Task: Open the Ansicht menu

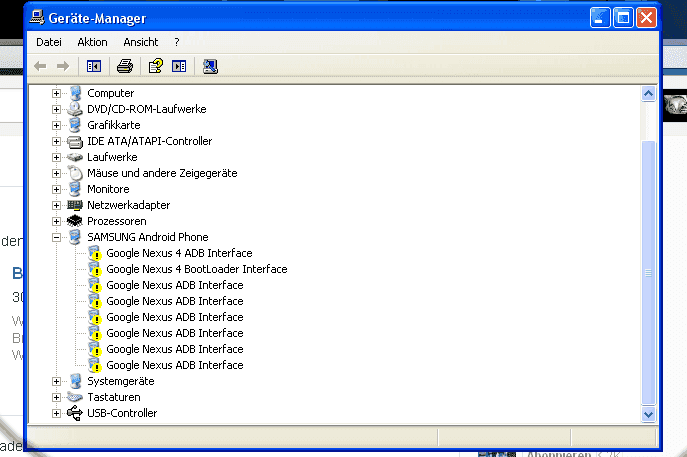Action: click(x=141, y=42)
